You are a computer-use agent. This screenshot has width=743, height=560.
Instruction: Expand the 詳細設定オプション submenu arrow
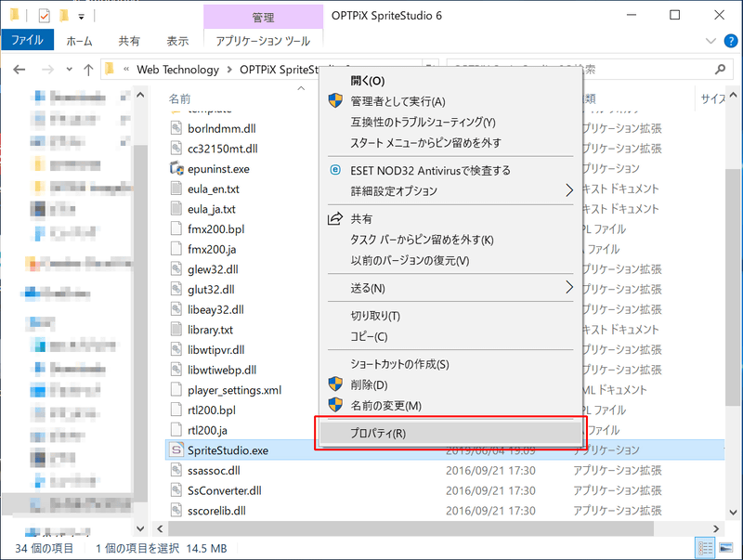(x=569, y=191)
